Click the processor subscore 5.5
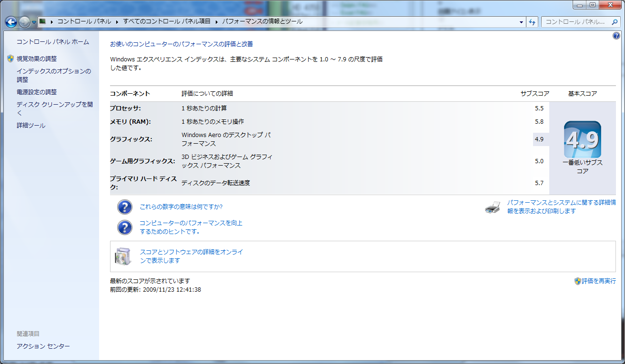 point(539,108)
